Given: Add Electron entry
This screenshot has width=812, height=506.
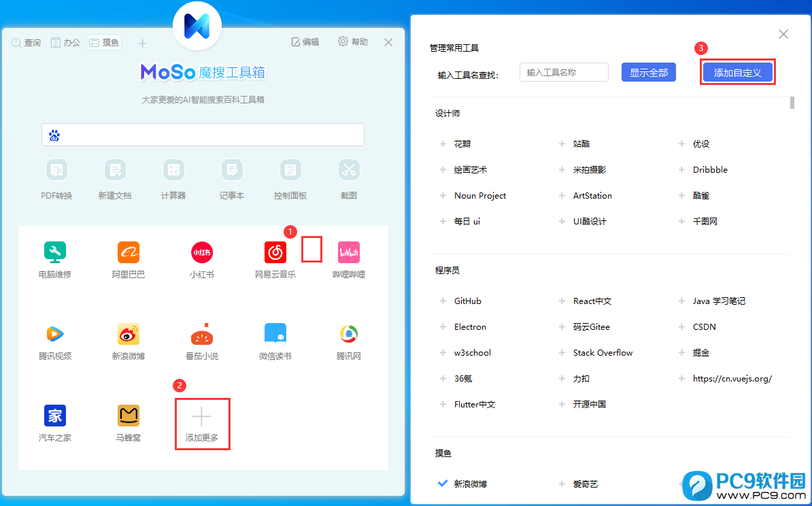Looking at the screenshot, I should pos(443,327).
